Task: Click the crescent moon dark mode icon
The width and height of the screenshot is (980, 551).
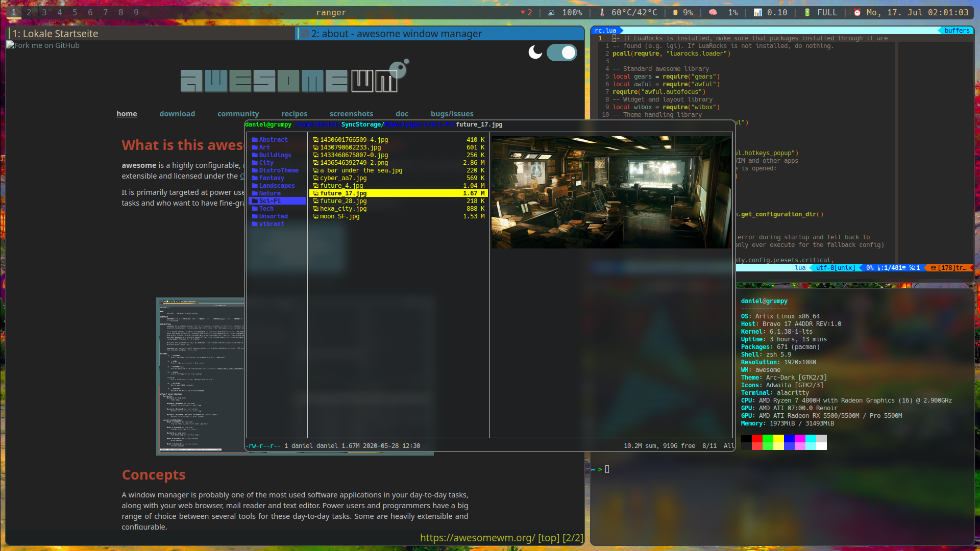Action: click(535, 52)
